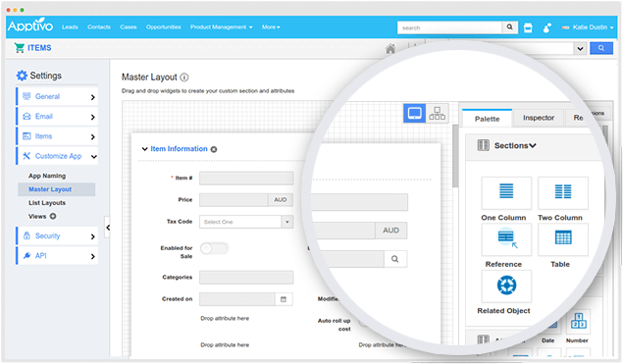Click the top search magnifier button
The height and width of the screenshot is (364, 623).
(510, 27)
